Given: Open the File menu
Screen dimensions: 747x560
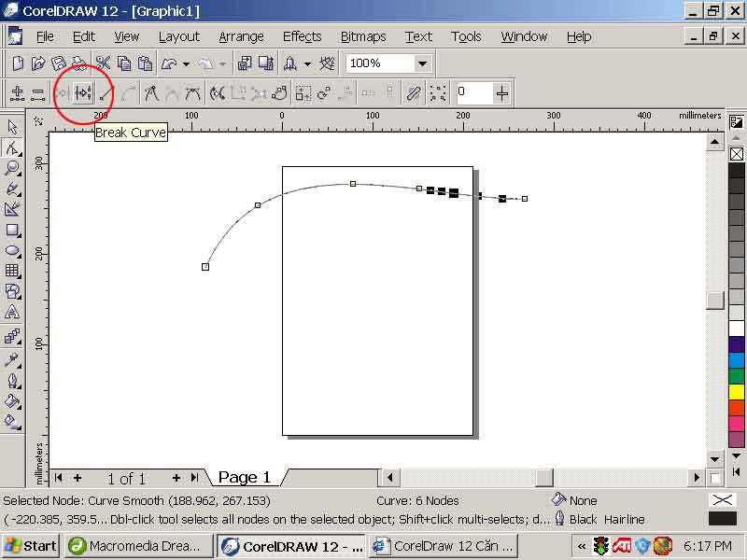Looking at the screenshot, I should pyautogui.click(x=45, y=36).
